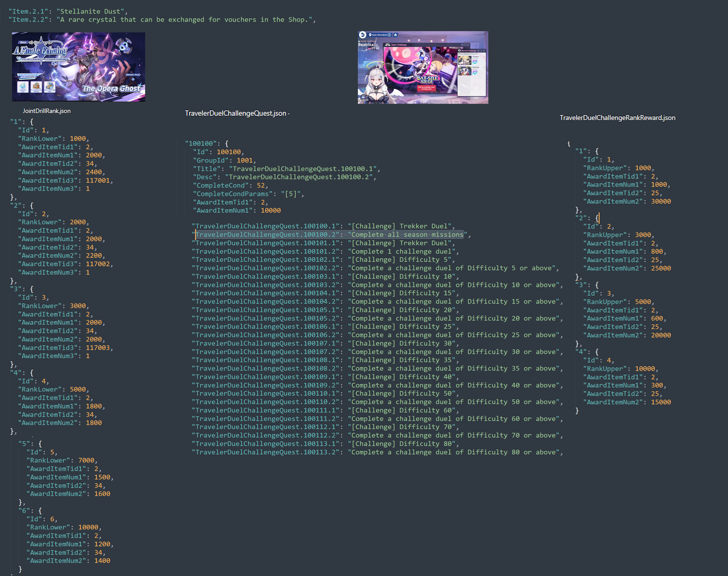Click the Deluxe Cartridge Box reward icon
728x576 pixels.
(x=50, y=87)
